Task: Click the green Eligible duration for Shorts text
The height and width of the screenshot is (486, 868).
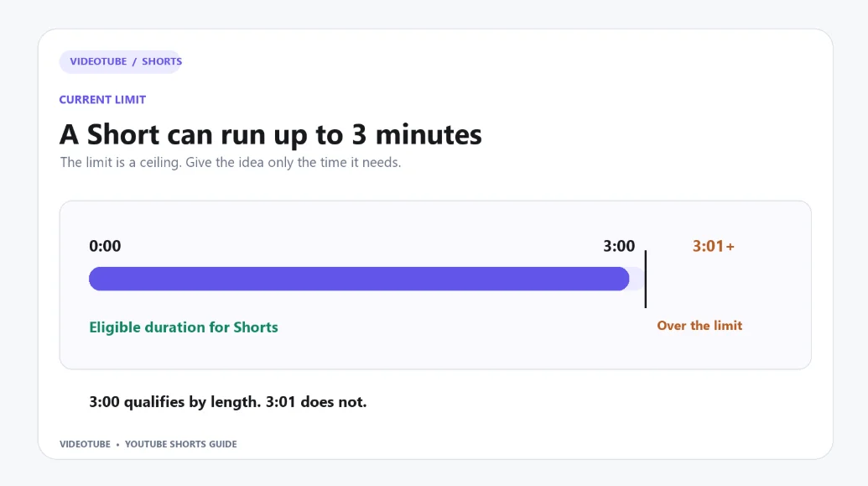Action: (x=183, y=327)
